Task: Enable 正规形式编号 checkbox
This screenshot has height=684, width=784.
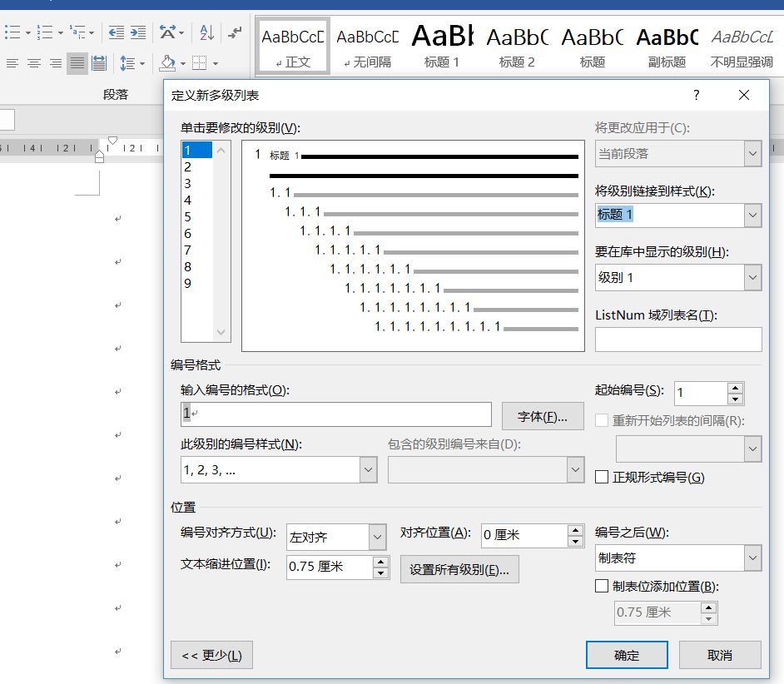Action: (602, 477)
